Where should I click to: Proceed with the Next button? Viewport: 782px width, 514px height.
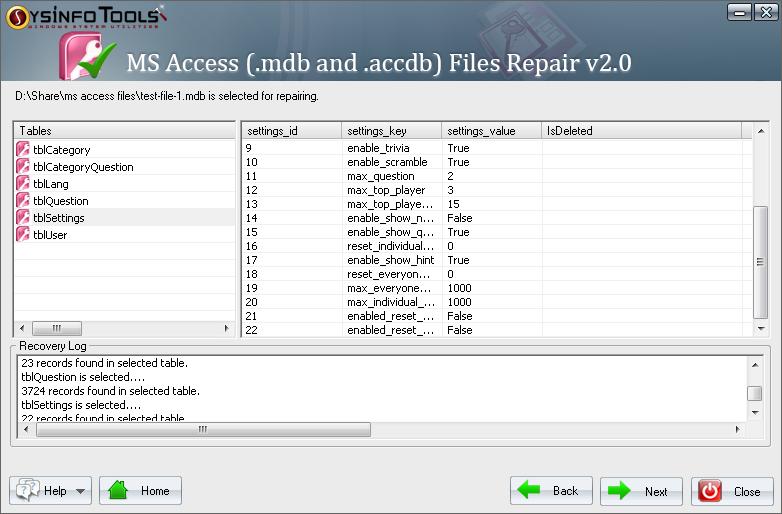pyautogui.click(x=641, y=491)
